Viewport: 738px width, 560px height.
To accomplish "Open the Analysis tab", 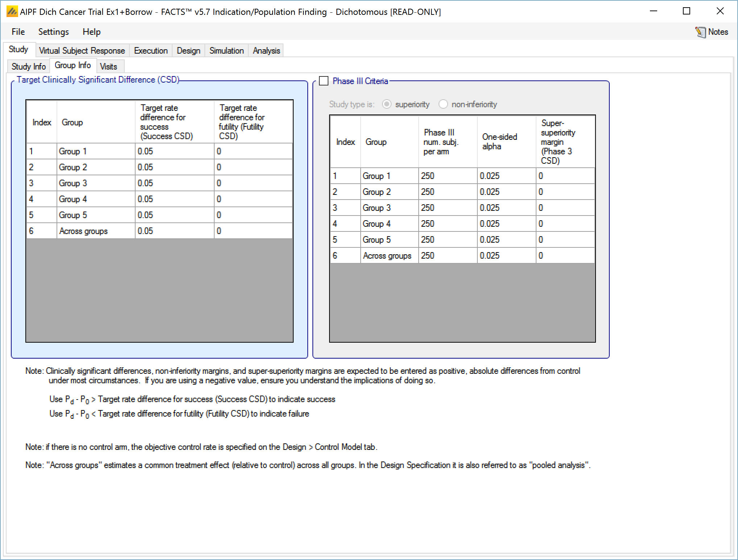I will 266,51.
